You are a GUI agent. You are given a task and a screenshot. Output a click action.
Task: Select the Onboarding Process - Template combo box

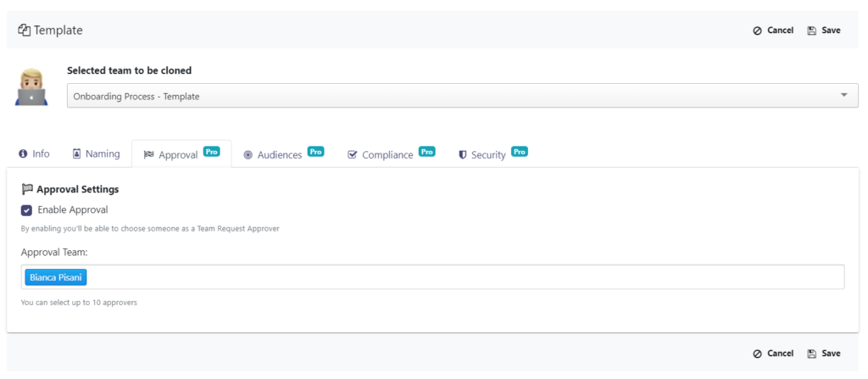click(463, 96)
